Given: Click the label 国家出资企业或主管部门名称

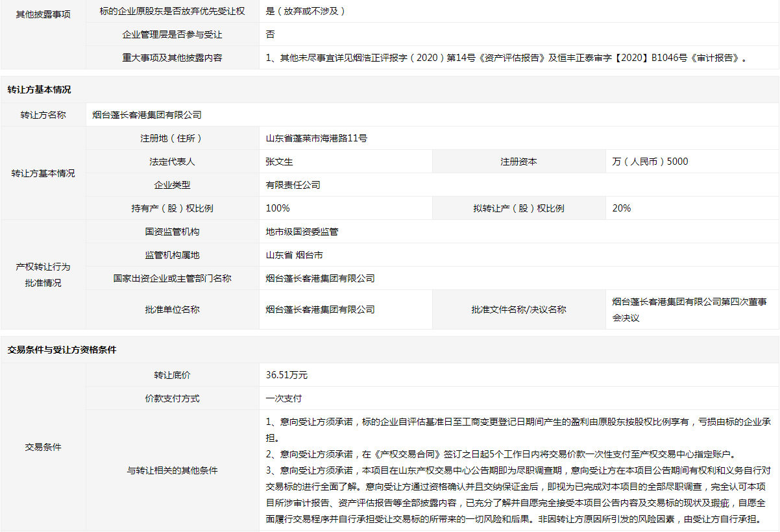Looking at the screenshot, I should [172, 278].
